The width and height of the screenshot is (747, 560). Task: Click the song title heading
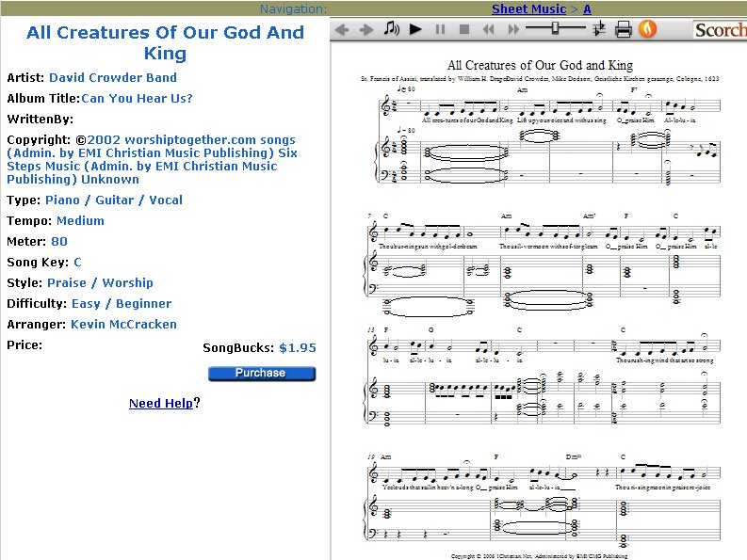165,42
